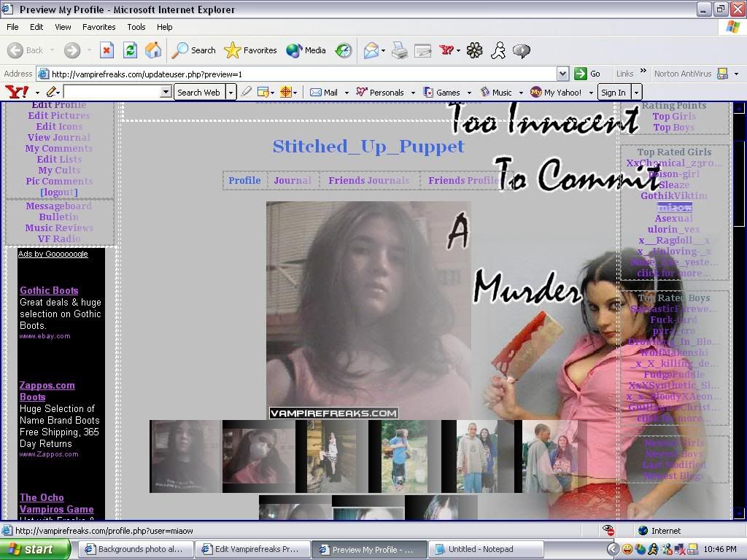Open the My Comments link
747x560 pixels.
tap(59, 148)
